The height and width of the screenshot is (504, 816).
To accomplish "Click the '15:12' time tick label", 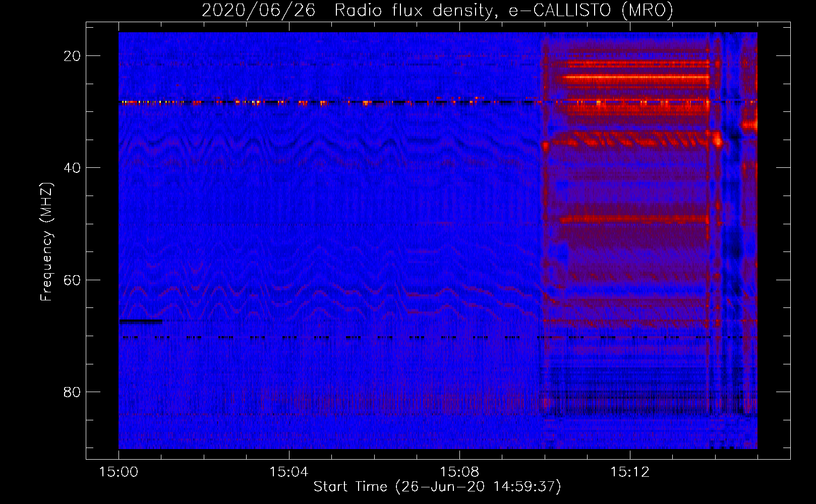I will click(629, 472).
